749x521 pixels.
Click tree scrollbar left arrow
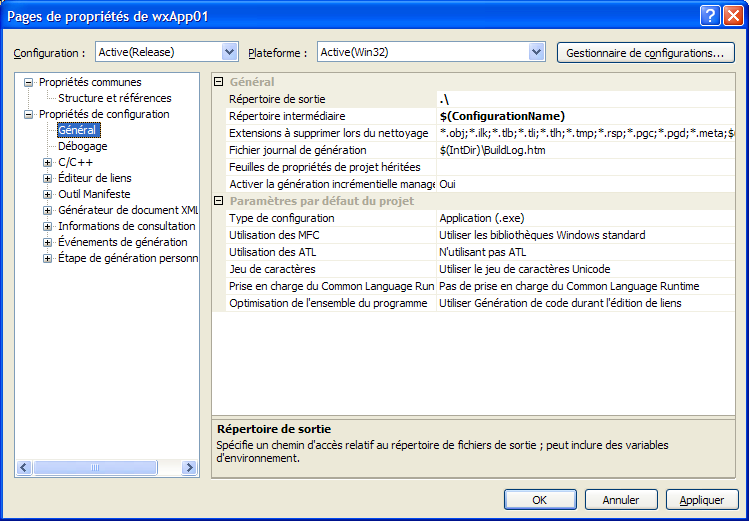pos(24,468)
